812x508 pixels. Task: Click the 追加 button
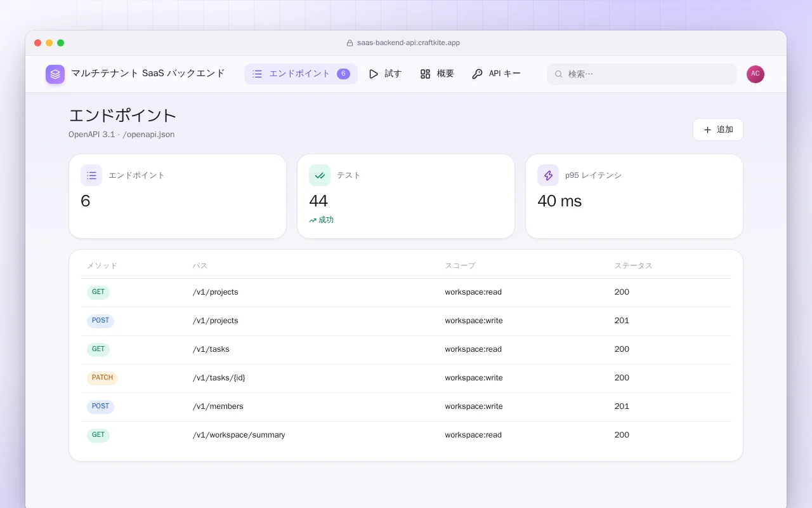pos(718,130)
